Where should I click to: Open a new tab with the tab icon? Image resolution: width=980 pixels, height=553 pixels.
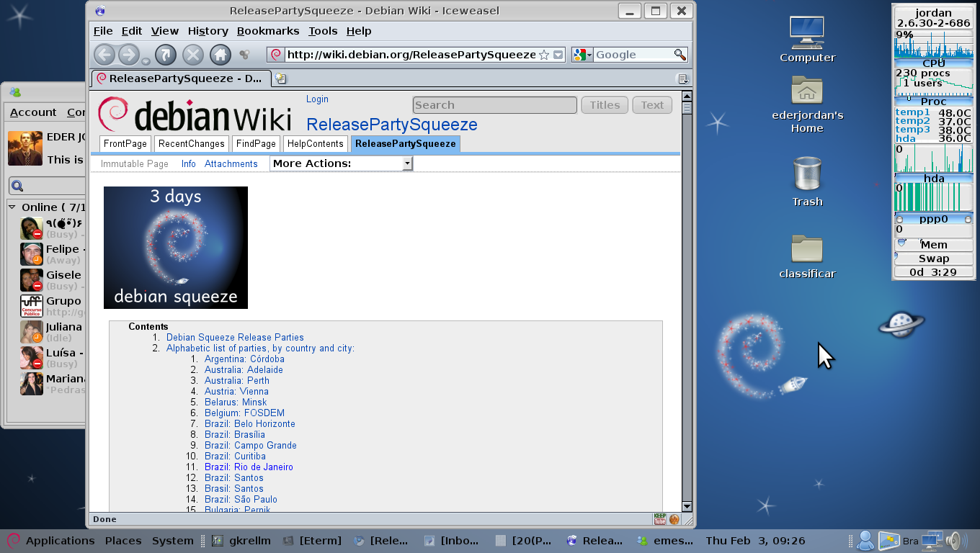(281, 78)
